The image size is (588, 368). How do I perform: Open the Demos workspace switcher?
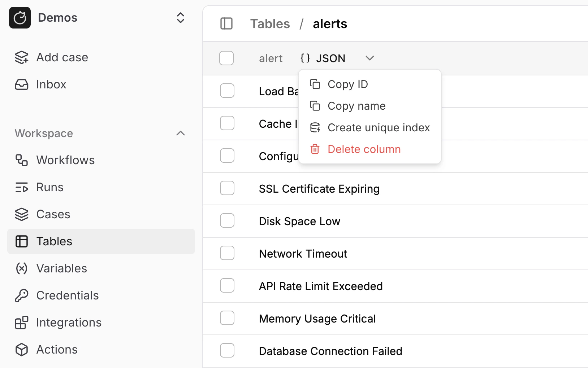[x=180, y=17]
